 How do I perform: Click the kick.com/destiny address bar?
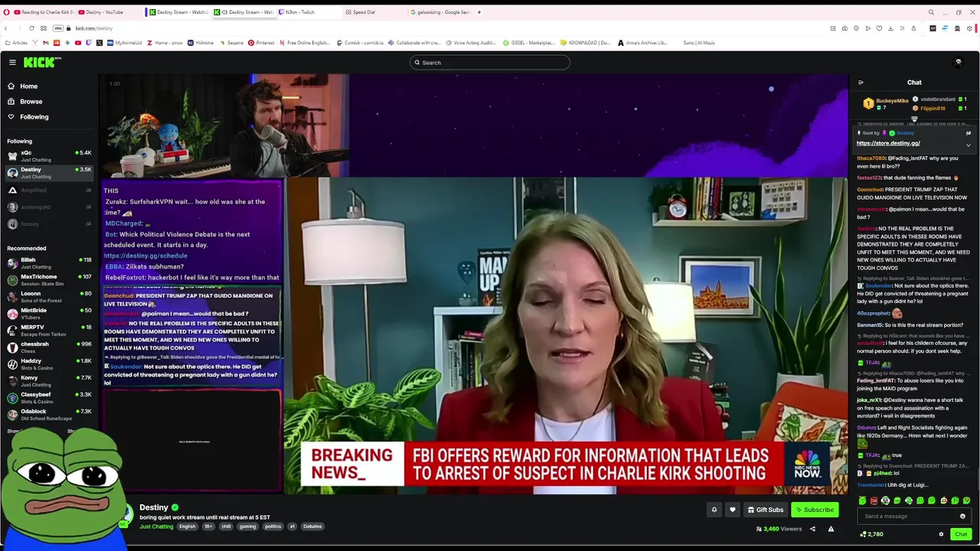click(94, 28)
